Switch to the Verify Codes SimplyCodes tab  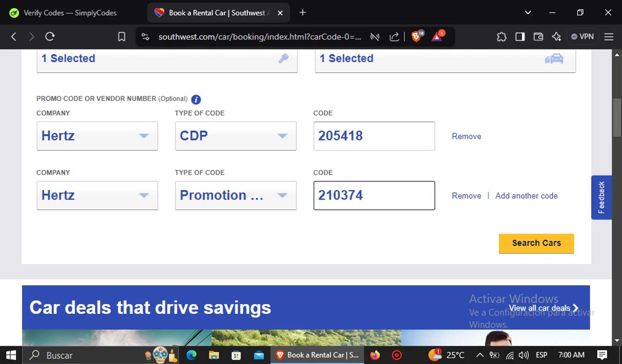(x=70, y=13)
